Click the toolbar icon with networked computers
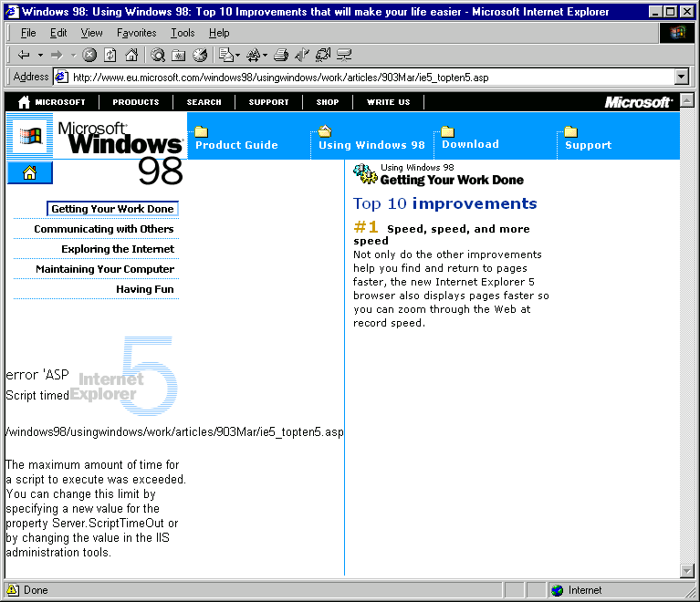The image size is (700, 602). (344, 55)
